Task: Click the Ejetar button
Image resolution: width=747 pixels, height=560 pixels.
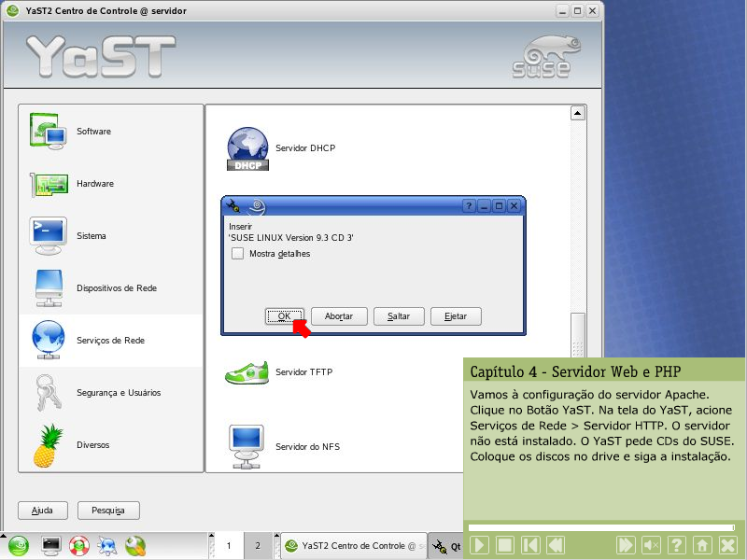Action: (x=456, y=316)
